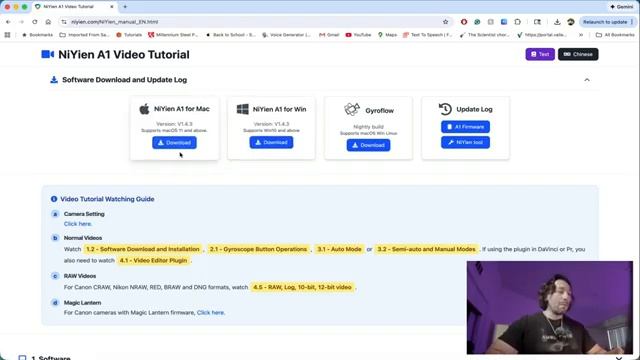Open 4.1 - Video Editor Plugin video
640x360 pixels.
[153, 260]
